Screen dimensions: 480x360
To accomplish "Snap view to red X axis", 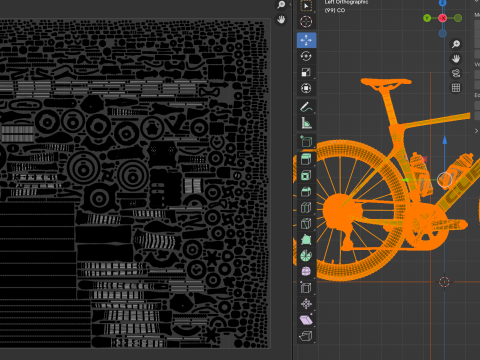I will (x=443, y=18).
